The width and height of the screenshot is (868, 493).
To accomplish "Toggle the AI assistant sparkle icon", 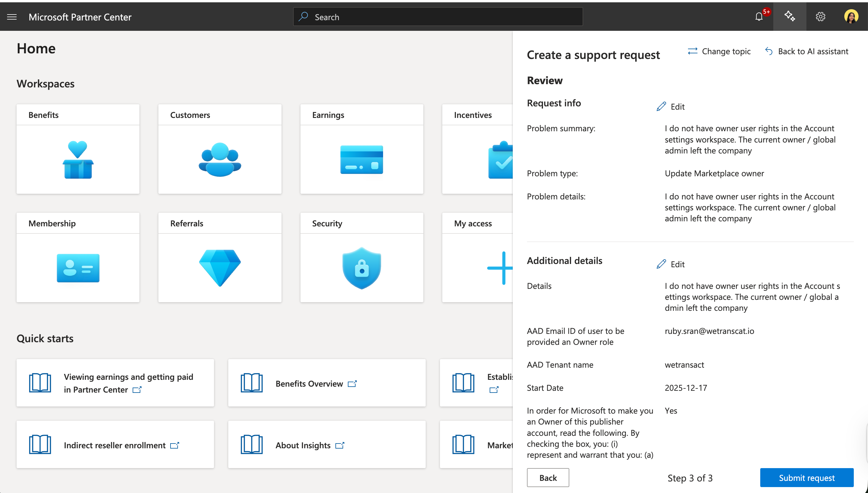I will coord(790,16).
